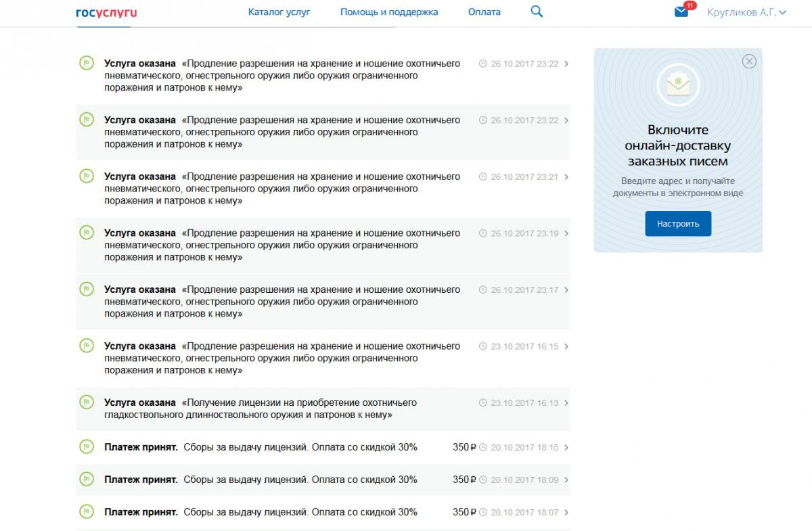The image size is (812, 531).
Task: Click status icon of 18:09 payment
Action: (x=86, y=479)
